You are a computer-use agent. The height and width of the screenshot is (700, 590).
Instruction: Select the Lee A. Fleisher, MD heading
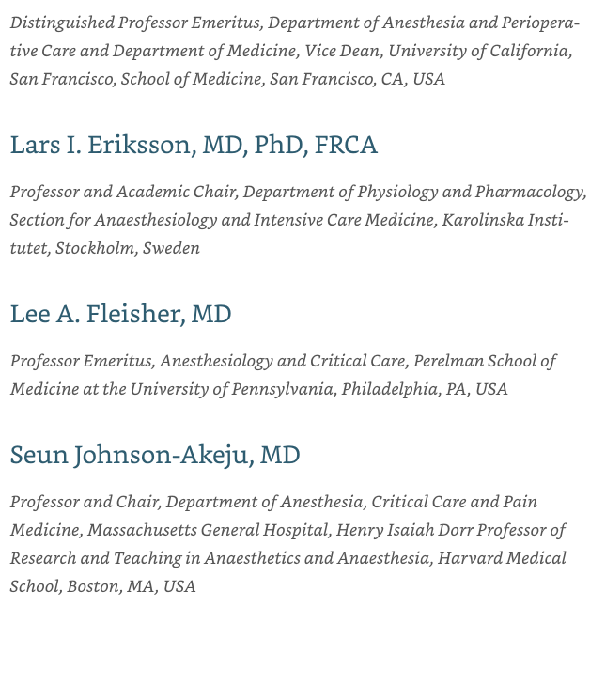(x=121, y=314)
